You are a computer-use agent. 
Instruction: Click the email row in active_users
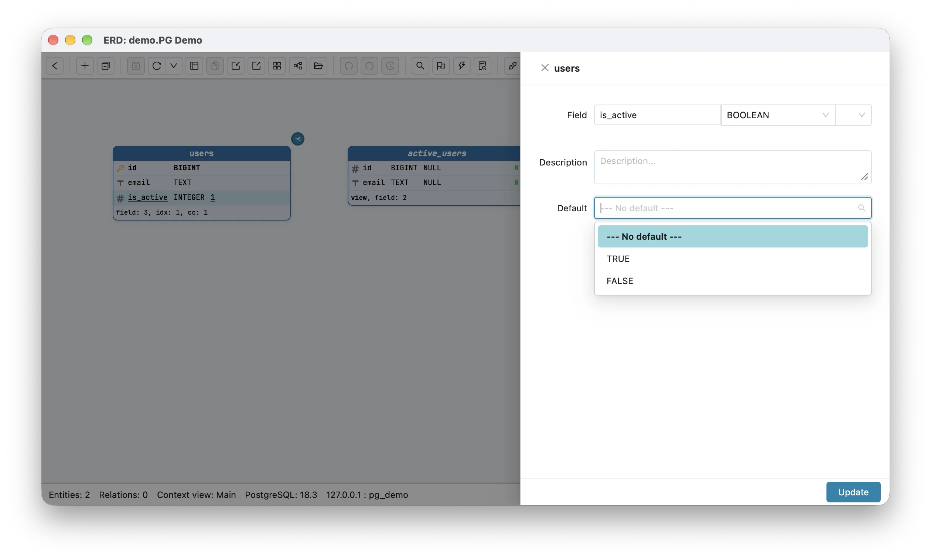434,182
